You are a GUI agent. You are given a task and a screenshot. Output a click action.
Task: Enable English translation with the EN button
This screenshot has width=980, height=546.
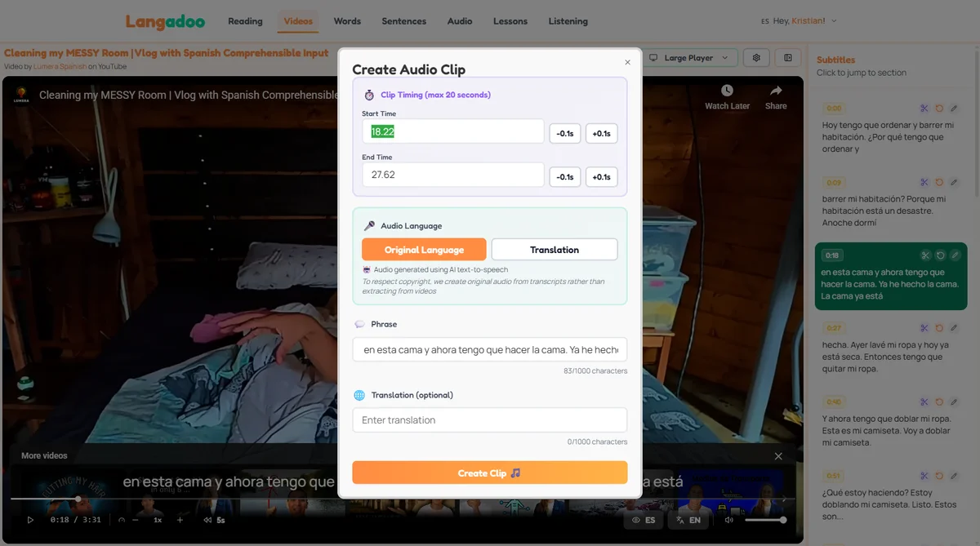point(688,519)
